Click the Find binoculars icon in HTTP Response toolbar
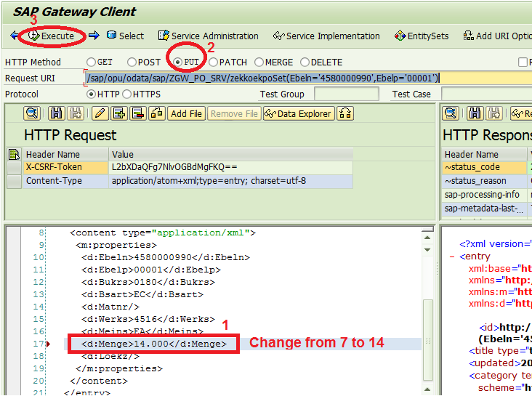The width and height of the screenshot is (532, 396). [475, 113]
